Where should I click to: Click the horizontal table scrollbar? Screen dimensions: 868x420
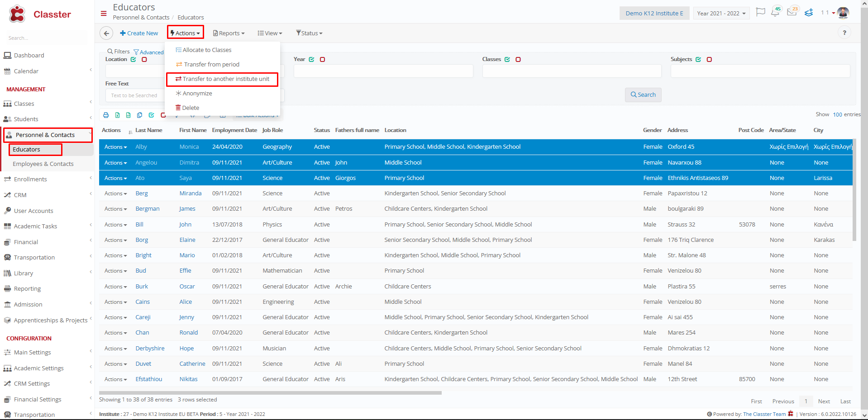(270, 393)
